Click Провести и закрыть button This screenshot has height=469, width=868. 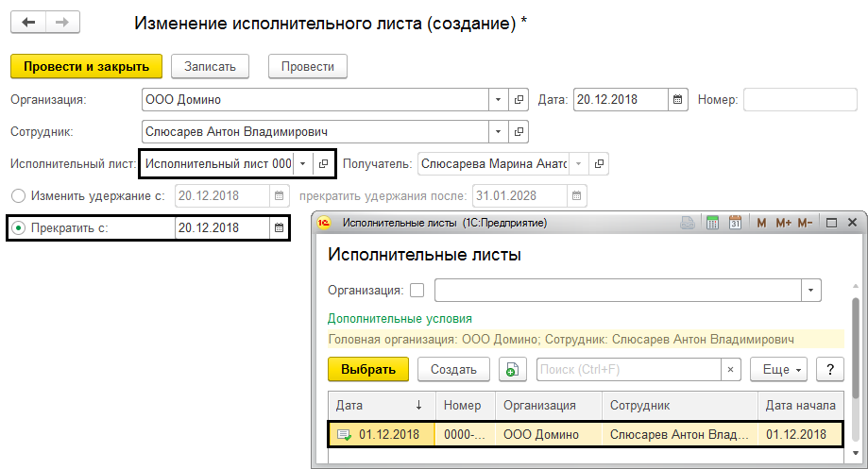[86, 66]
